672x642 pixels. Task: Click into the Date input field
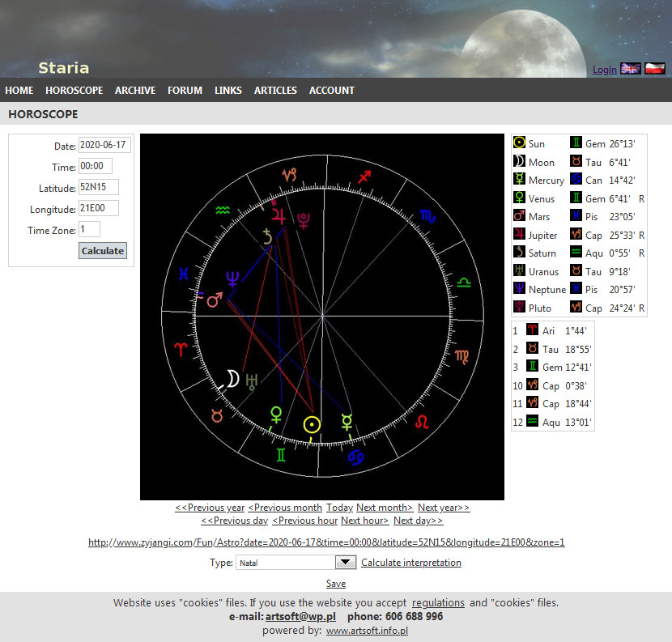click(x=104, y=147)
